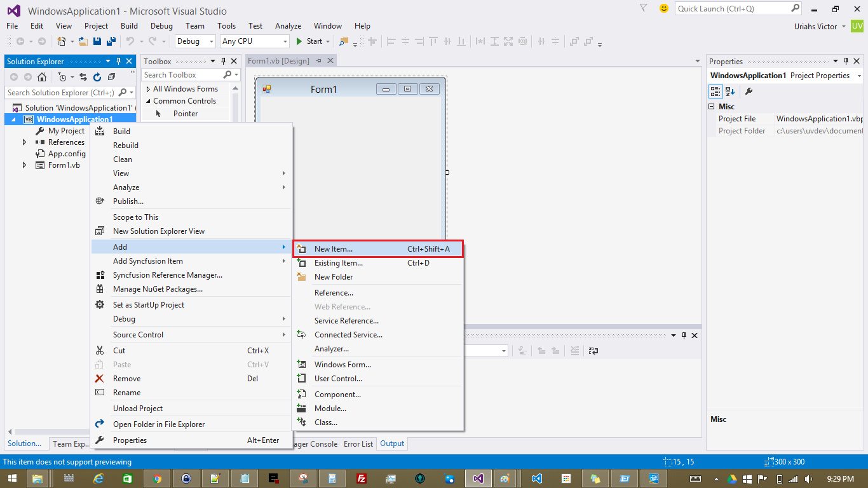Click the Find in Files toolbar icon
The width and height of the screenshot is (868, 488).
pos(344,41)
